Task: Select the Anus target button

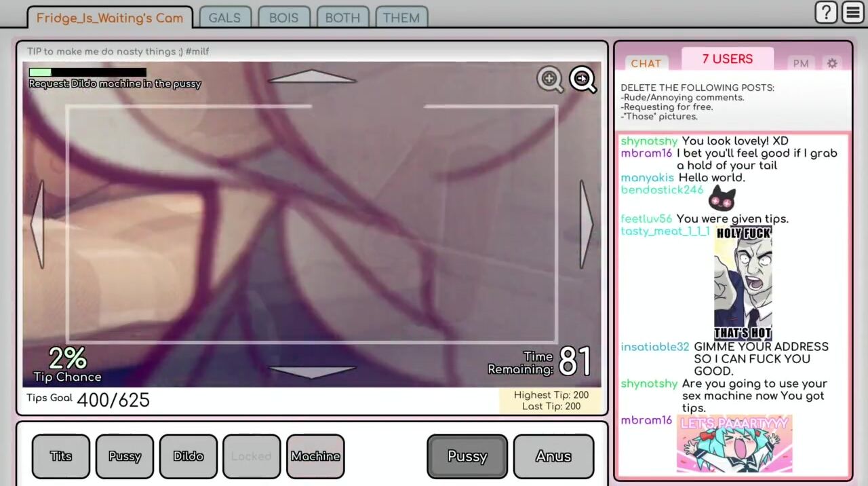Action: click(553, 456)
